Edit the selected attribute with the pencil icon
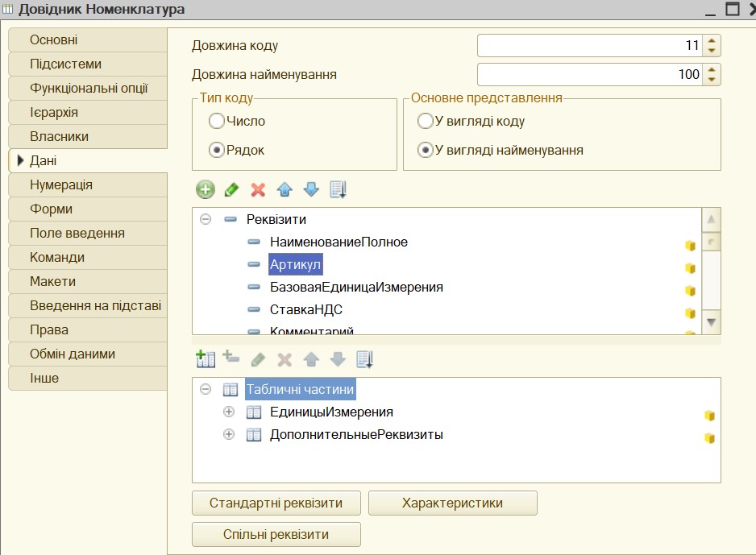The height and width of the screenshot is (555, 756). tap(232, 189)
